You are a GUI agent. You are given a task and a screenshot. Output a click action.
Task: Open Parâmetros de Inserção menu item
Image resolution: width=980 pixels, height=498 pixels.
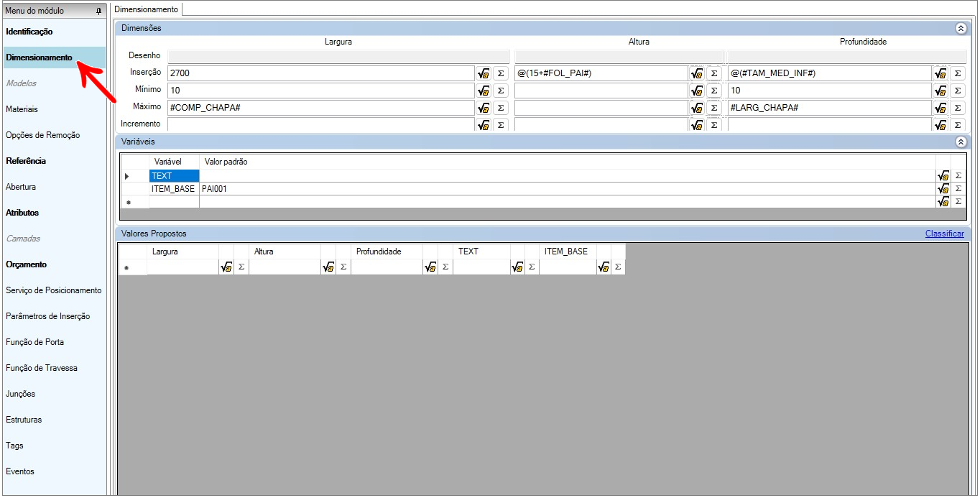[x=47, y=316]
